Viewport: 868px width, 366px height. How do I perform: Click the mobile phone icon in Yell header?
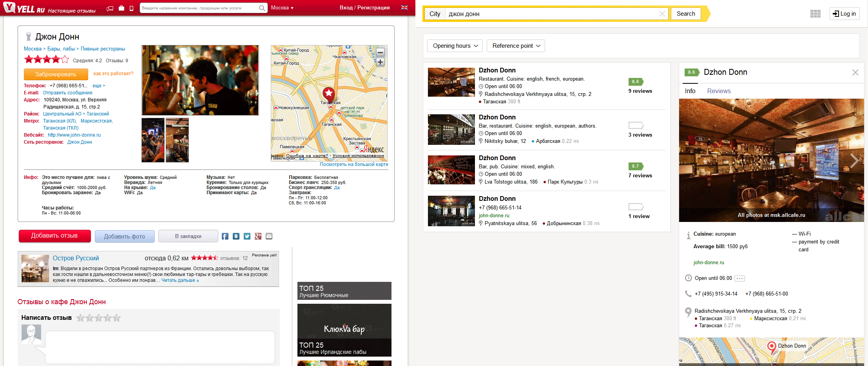[132, 8]
